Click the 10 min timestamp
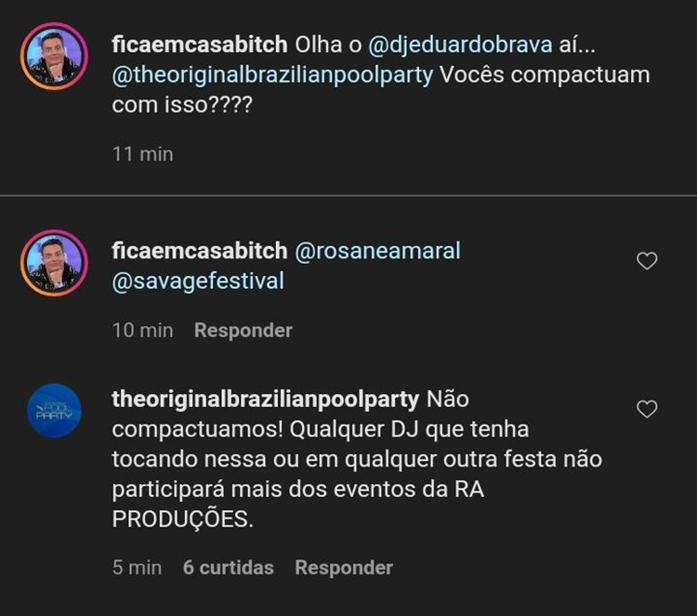Viewport: 697px width, 616px height. coord(142,330)
